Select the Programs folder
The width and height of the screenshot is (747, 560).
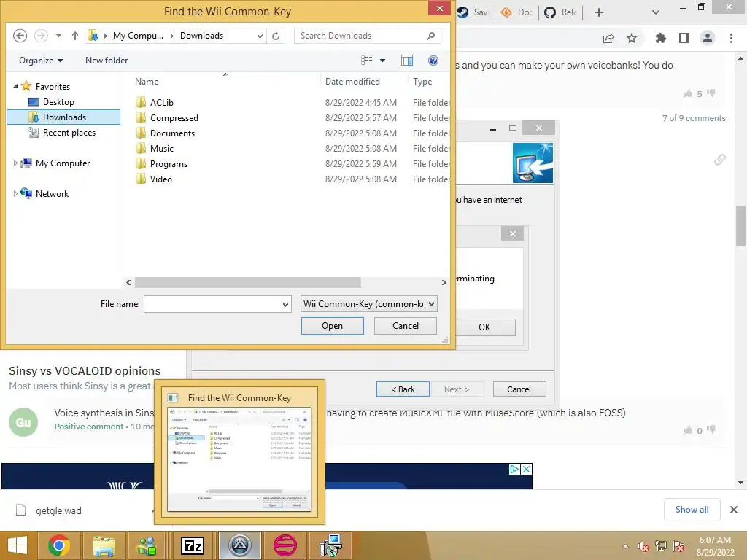tap(169, 164)
